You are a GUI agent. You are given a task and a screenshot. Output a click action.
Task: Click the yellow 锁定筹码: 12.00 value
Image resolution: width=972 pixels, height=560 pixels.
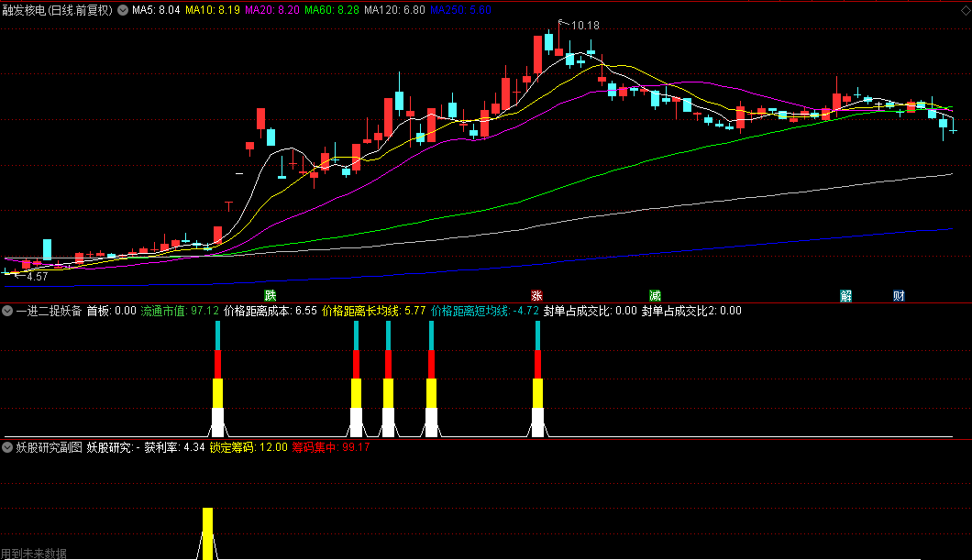click(x=249, y=447)
